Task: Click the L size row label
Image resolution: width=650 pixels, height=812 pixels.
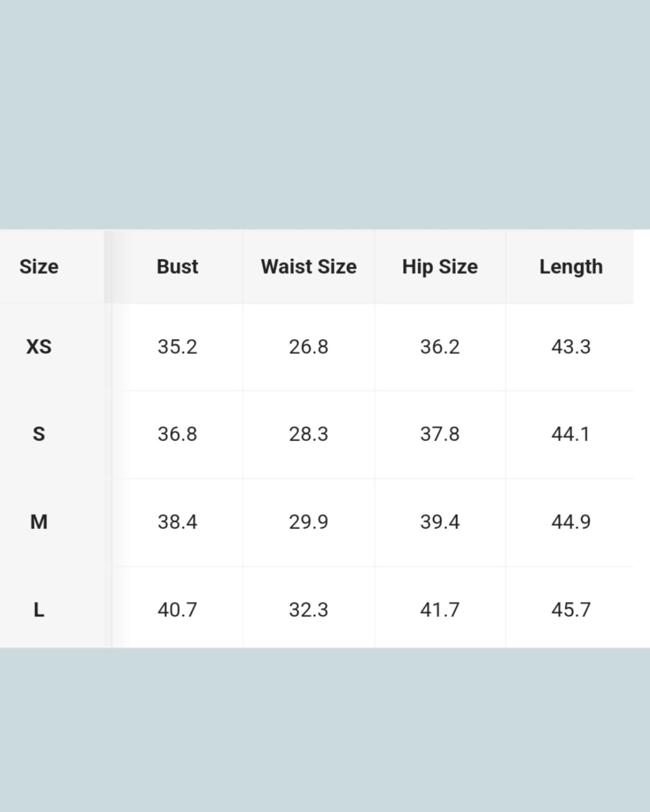Action: (x=39, y=610)
